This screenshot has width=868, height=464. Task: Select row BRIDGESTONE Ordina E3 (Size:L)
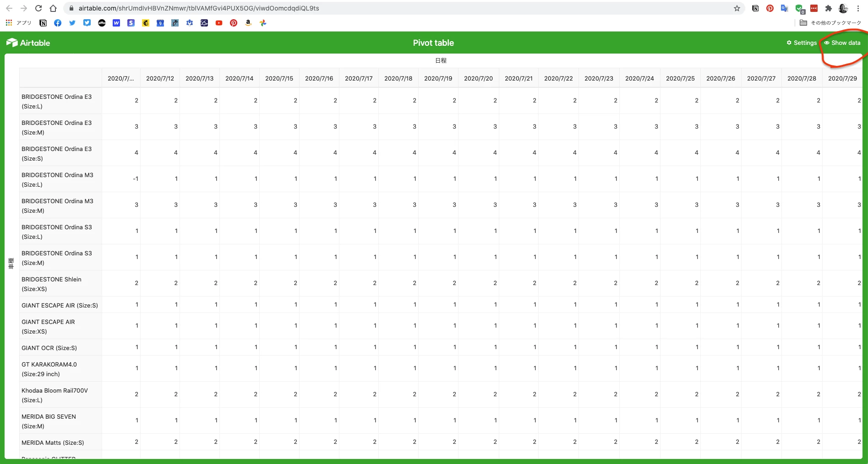point(60,101)
